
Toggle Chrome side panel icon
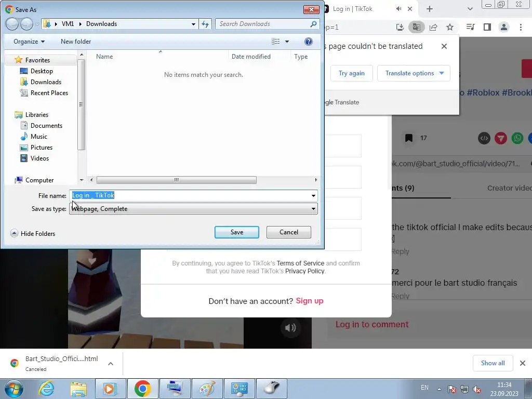[x=487, y=27]
